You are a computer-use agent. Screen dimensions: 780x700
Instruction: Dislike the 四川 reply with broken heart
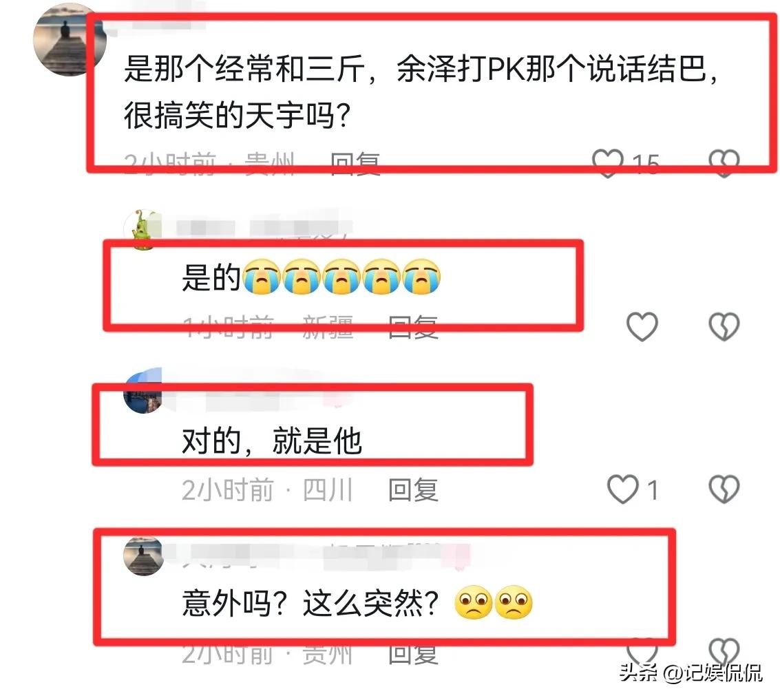[724, 489]
